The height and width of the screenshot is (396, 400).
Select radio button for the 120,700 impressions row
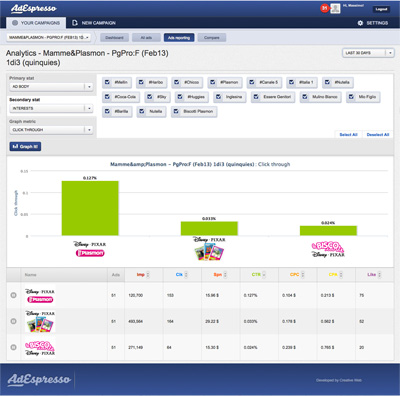[x=14, y=295]
